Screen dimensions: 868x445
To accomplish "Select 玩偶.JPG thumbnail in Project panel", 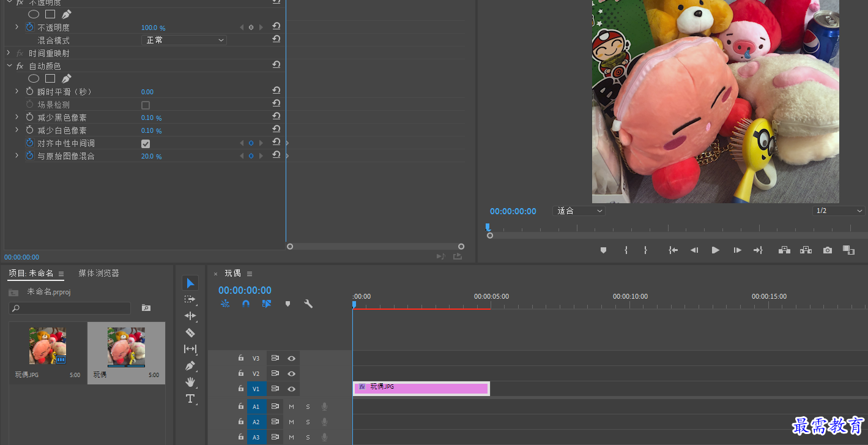I will point(48,346).
